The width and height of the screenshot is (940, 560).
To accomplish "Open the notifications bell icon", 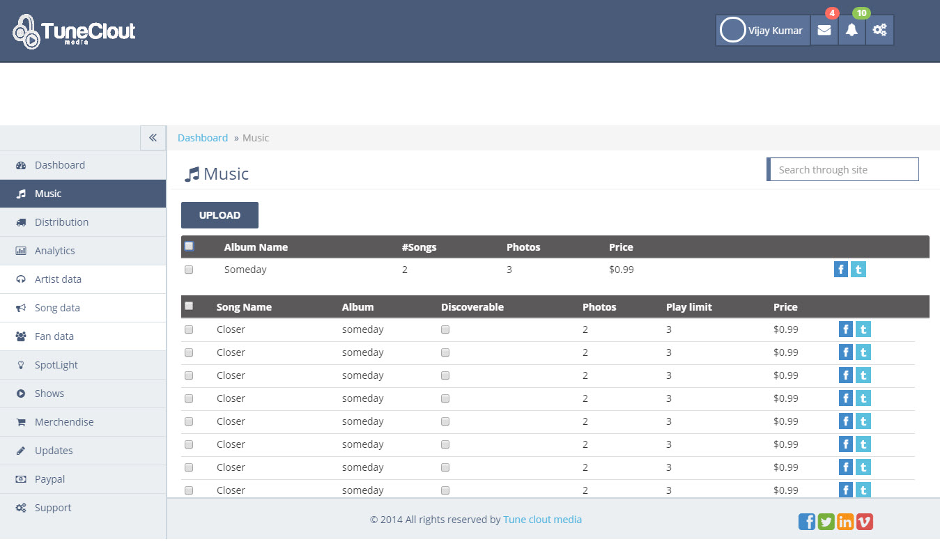I will pyautogui.click(x=852, y=31).
